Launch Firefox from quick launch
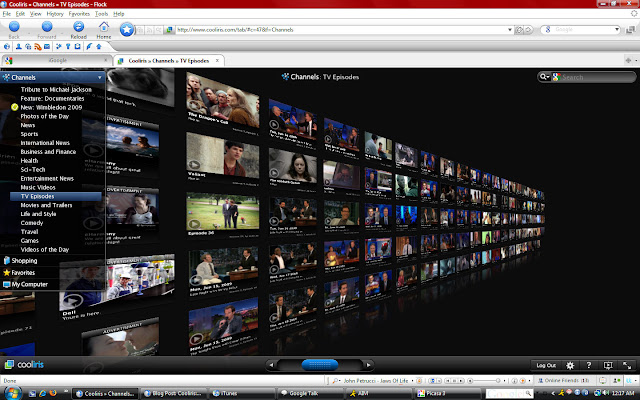Screen dimensions: 640x400 pyautogui.click(x=52, y=393)
